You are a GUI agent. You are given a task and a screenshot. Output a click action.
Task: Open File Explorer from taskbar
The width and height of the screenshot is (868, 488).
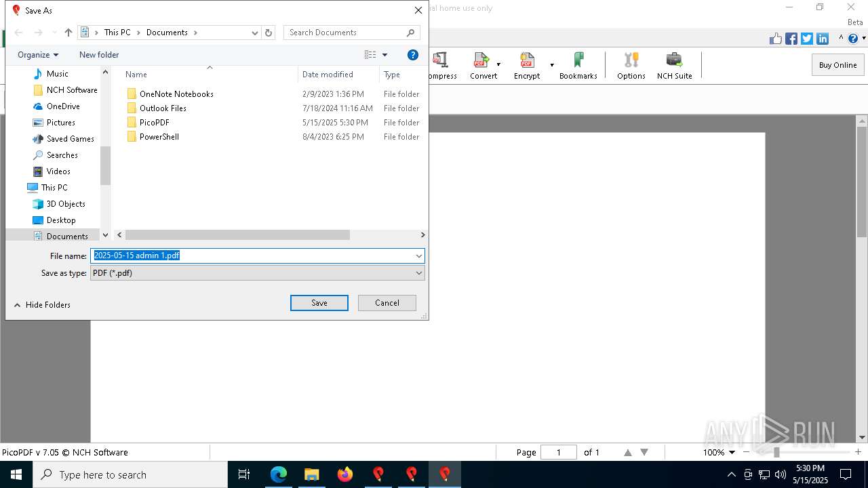click(x=312, y=474)
